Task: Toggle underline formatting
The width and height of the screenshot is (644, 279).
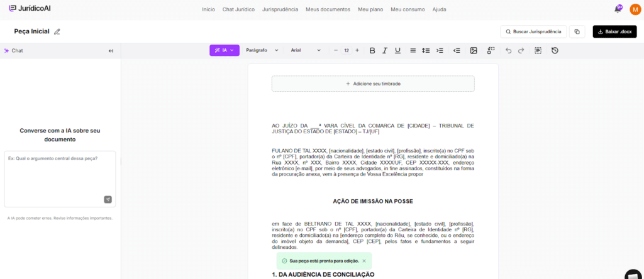Action: pos(397,50)
